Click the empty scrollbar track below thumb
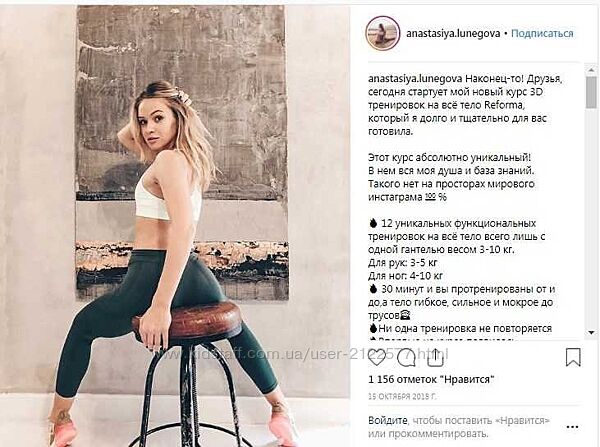 pyautogui.click(x=591, y=218)
